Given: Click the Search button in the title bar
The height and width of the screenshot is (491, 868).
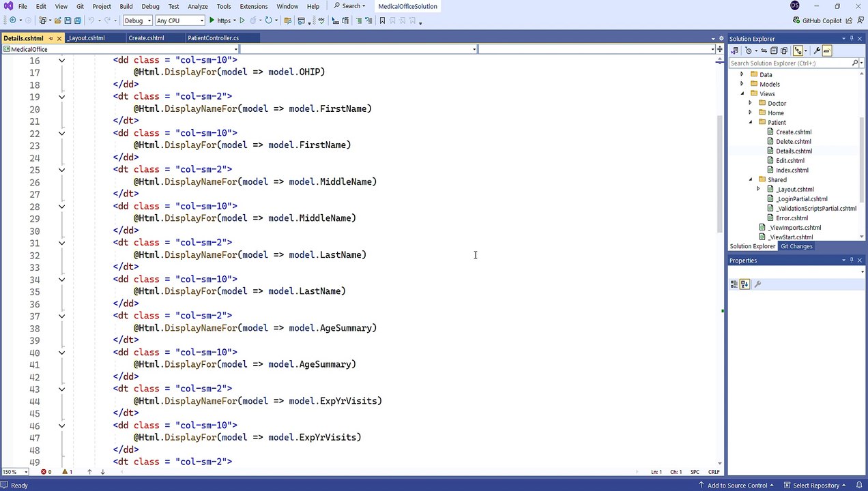Looking at the screenshot, I should [x=349, y=6].
